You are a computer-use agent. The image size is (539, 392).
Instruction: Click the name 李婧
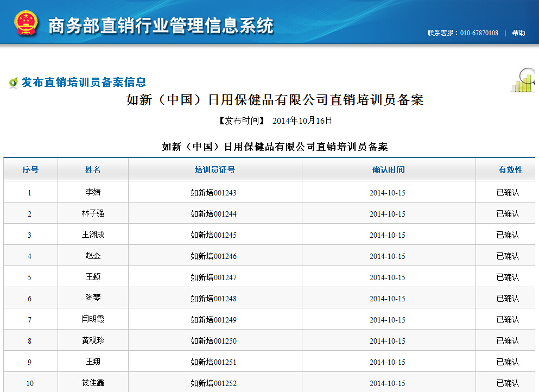click(93, 192)
